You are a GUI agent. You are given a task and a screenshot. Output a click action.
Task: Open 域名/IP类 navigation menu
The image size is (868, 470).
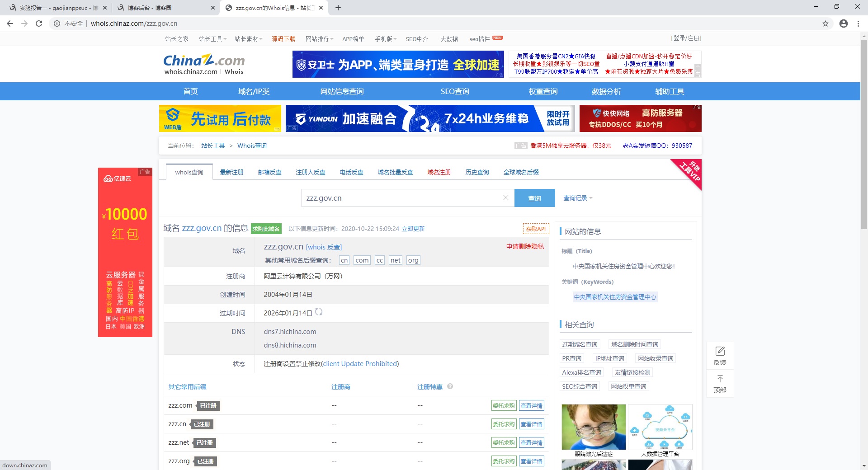point(254,91)
